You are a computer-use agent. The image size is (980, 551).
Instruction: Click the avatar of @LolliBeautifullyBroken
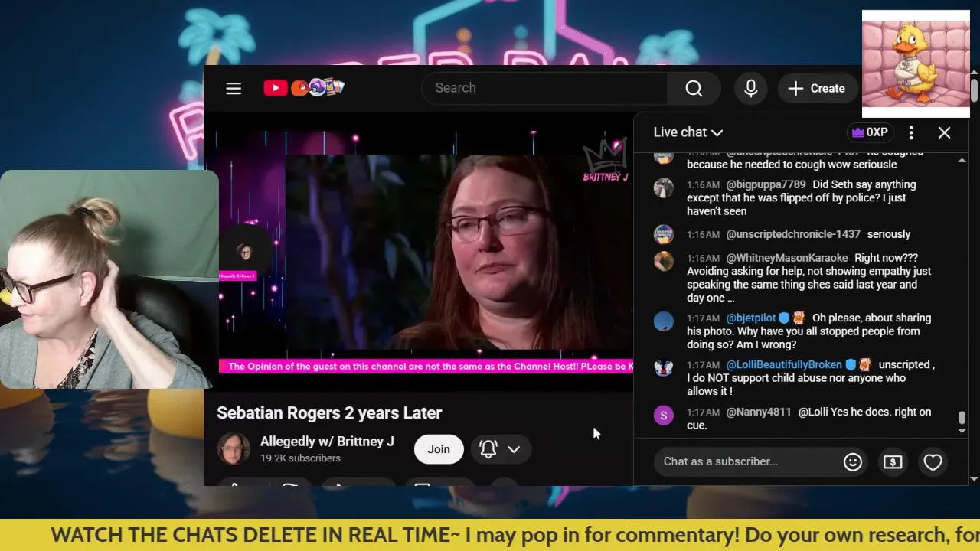(x=663, y=367)
